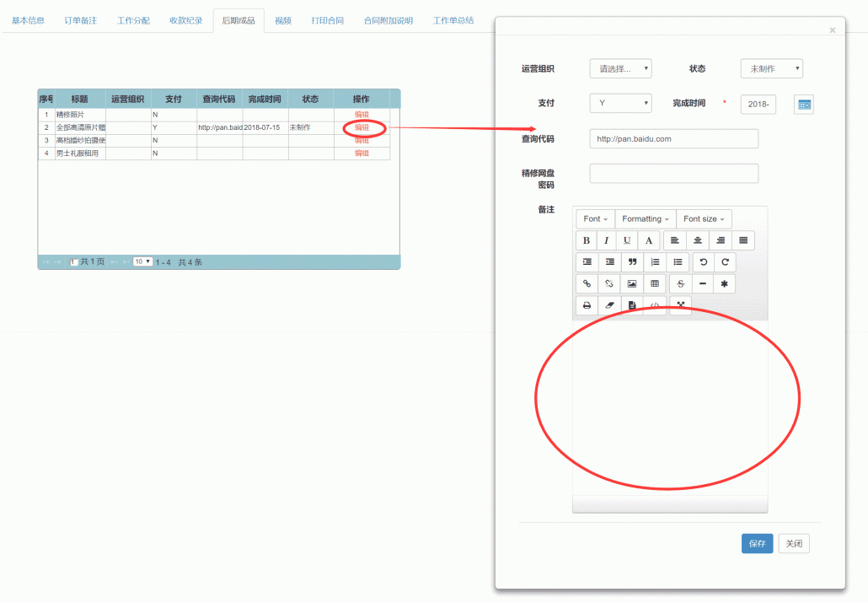Expand the 状态 dropdown showing 未制作
This screenshot has height=603, width=868.
tap(771, 69)
